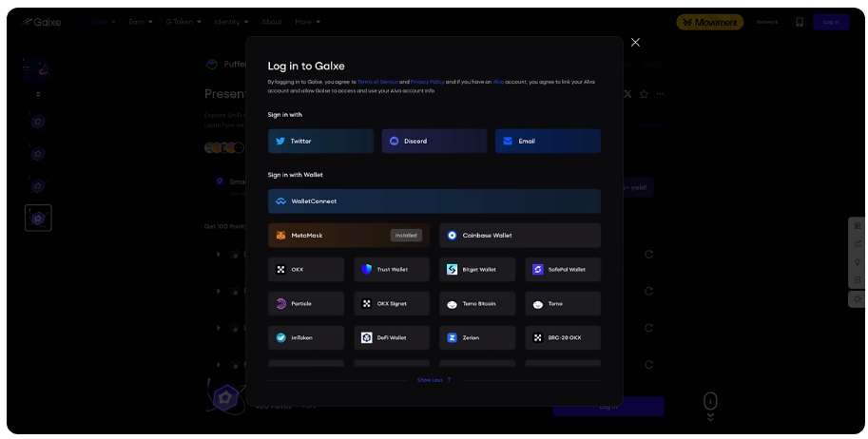Click the Galxe logo in header
The width and height of the screenshot is (868, 439).
(x=42, y=22)
